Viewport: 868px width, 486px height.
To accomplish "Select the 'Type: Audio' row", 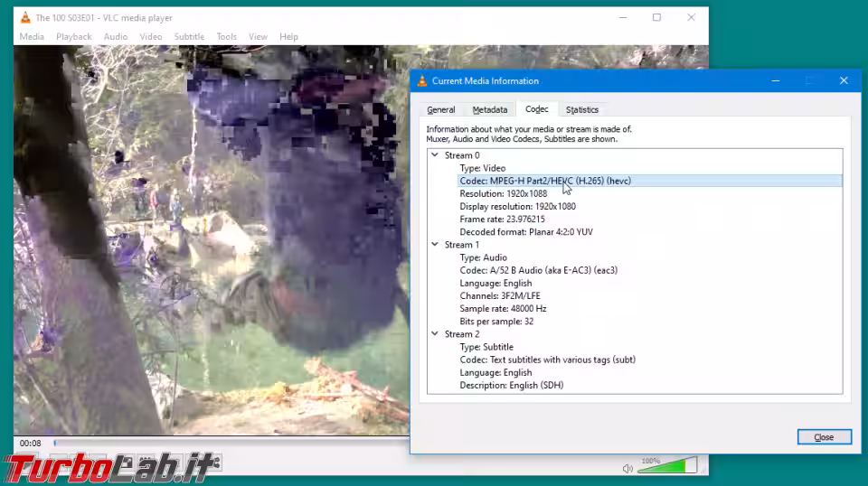I will 483,257.
